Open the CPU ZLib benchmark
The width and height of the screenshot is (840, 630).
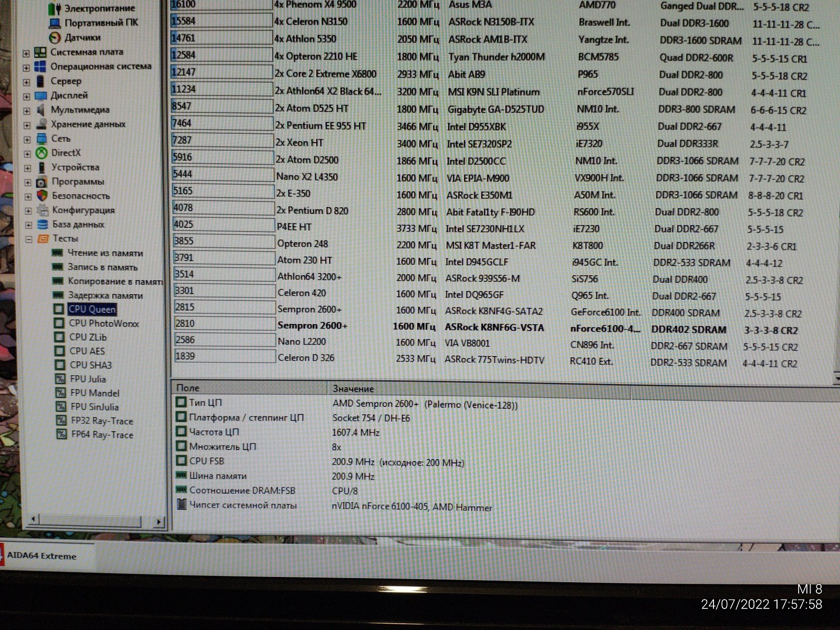(x=88, y=337)
